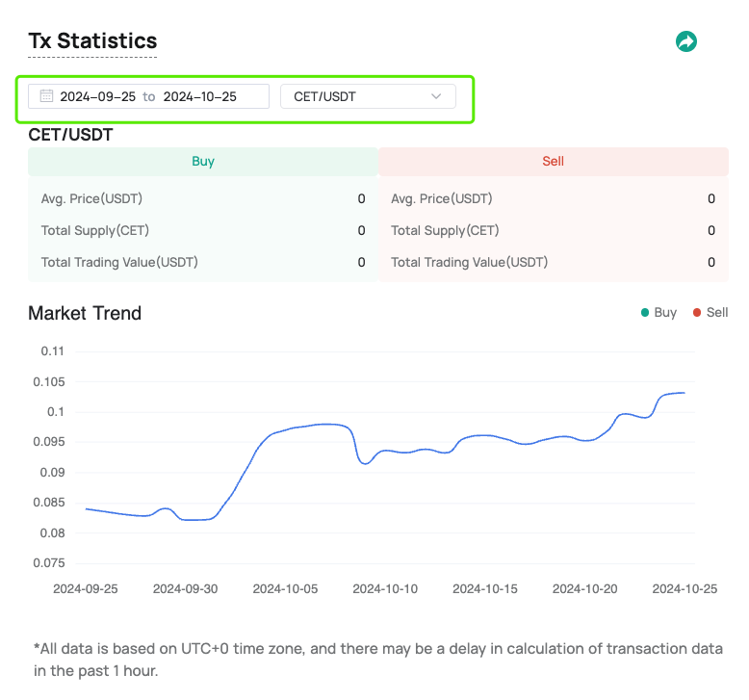Click the 2024-10-05 x-axis date label
Image resolution: width=749 pixels, height=700 pixels.
[285, 588]
